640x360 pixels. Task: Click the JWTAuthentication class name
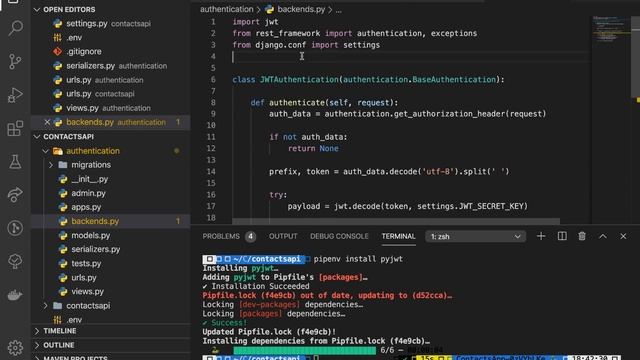299,80
